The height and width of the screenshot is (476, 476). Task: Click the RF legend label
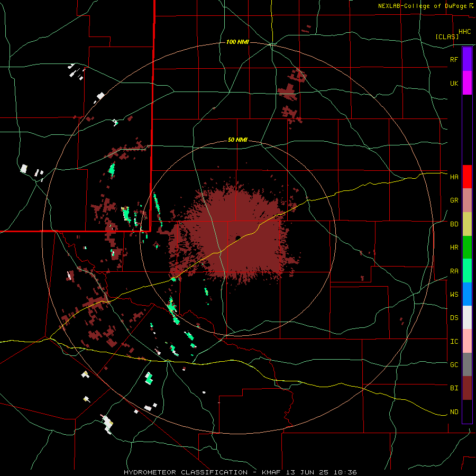[x=454, y=59]
